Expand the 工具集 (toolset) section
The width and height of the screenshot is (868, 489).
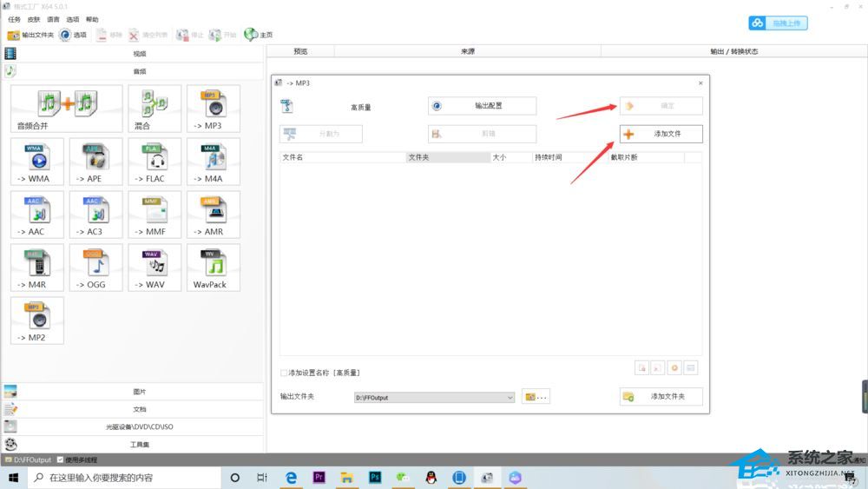pyautogui.click(x=139, y=444)
